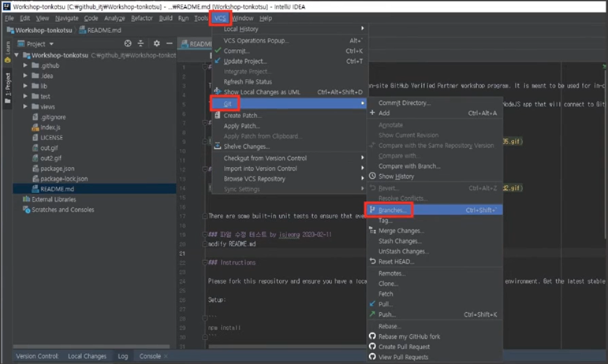Click the locate file target icon in Project panel

click(128, 43)
